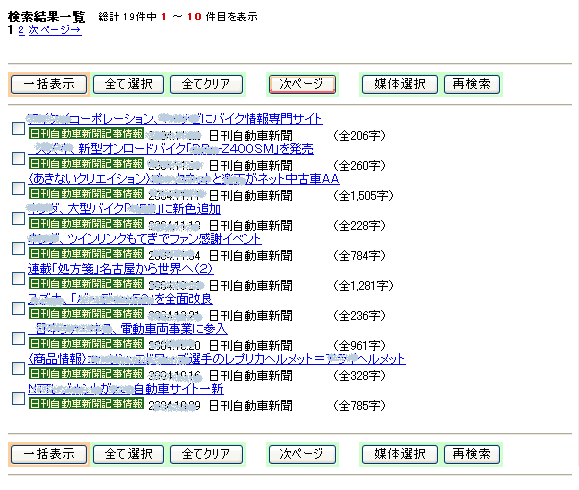
Task: Click the 総計 19件中 result count text
Action: (x=127, y=17)
